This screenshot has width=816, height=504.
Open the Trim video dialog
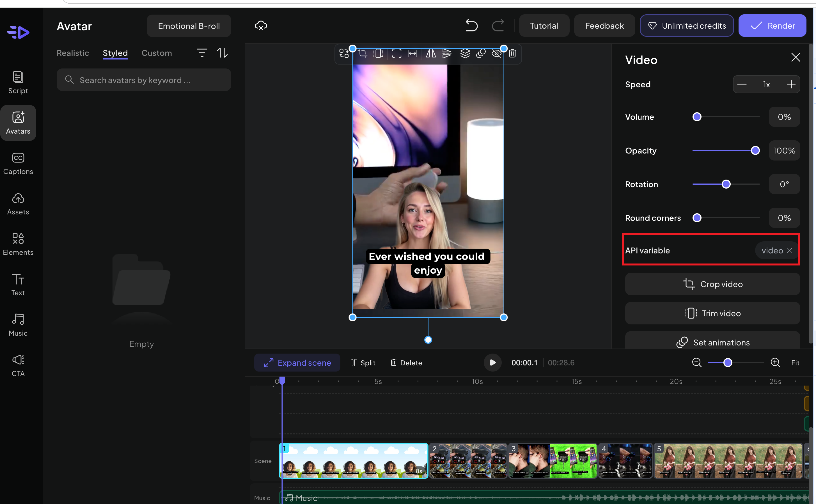point(712,313)
